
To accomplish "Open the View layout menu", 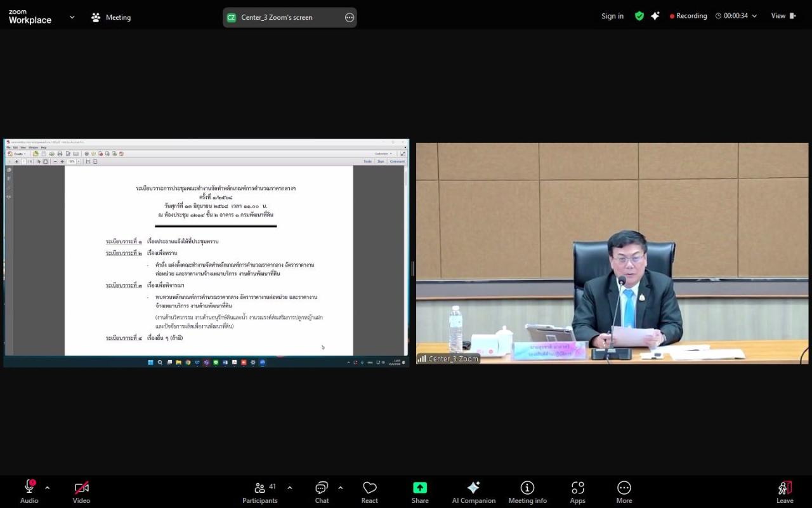I will (x=783, y=16).
